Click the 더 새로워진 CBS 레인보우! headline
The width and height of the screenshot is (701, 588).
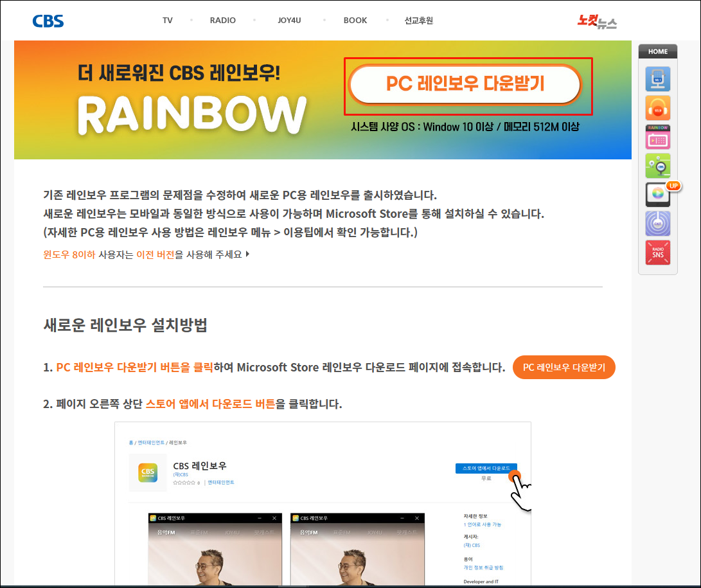(179, 73)
